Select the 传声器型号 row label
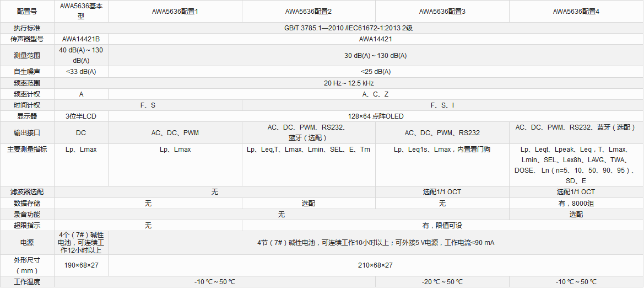The height and width of the screenshot is (288, 644). [x=27, y=39]
